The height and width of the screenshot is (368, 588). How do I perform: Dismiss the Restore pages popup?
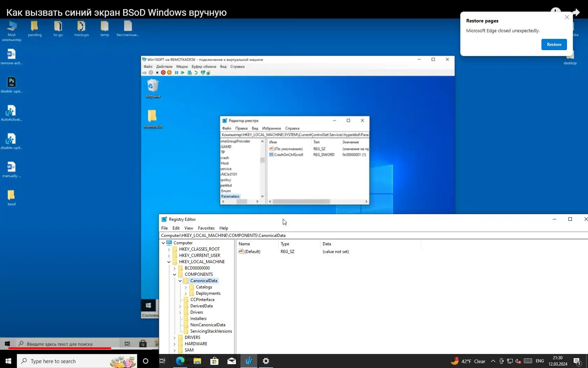pos(567,17)
